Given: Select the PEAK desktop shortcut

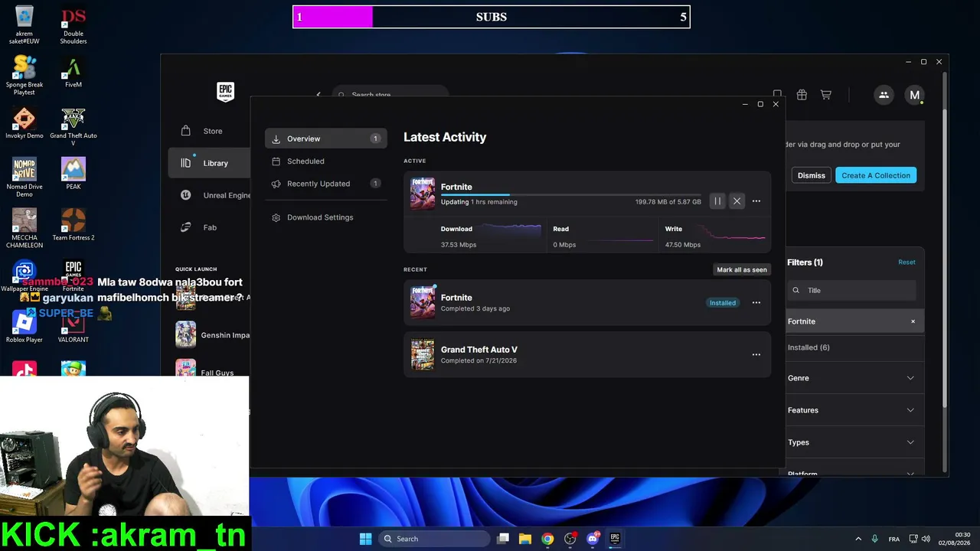Looking at the screenshot, I should tap(73, 174).
